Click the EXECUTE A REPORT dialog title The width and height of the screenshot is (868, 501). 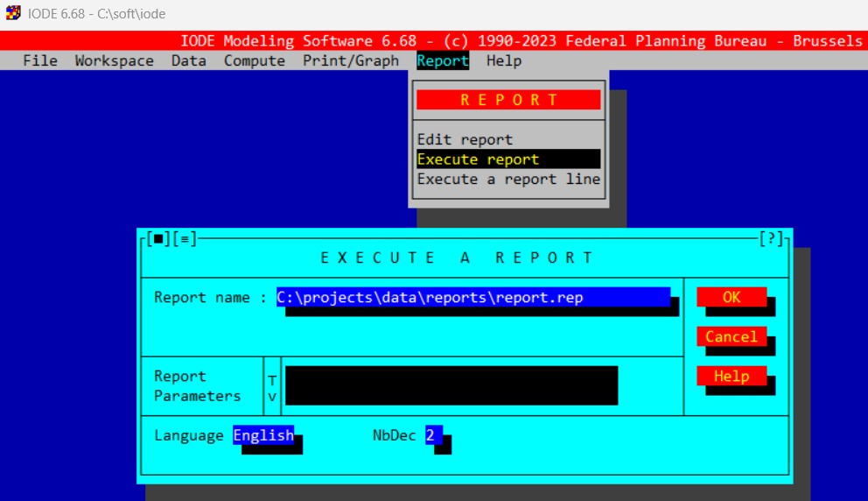pos(458,258)
